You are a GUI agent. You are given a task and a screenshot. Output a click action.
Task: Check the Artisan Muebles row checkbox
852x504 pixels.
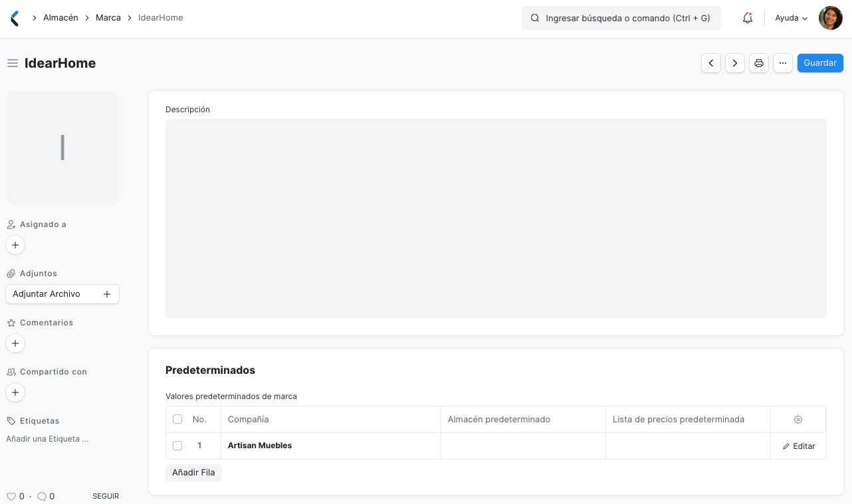pyautogui.click(x=177, y=446)
